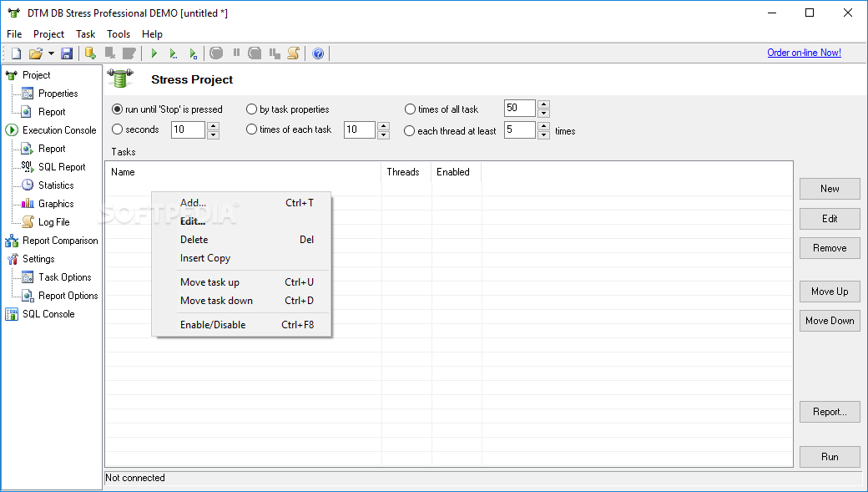Select run until 'Stop' is pressed option

click(x=117, y=109)
